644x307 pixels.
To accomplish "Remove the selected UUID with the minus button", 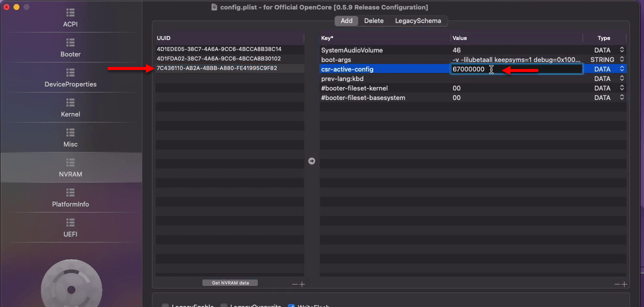I will tap(295, 284).
